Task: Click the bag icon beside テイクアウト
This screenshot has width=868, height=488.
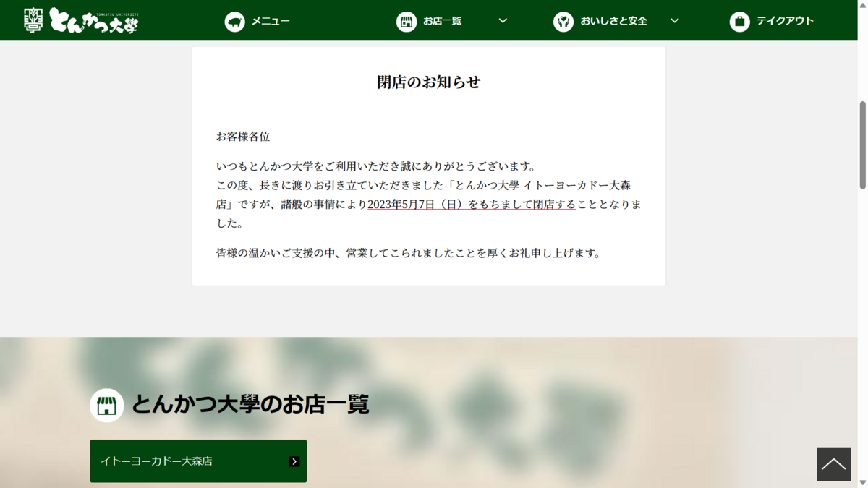Action: tap(739, 22)
